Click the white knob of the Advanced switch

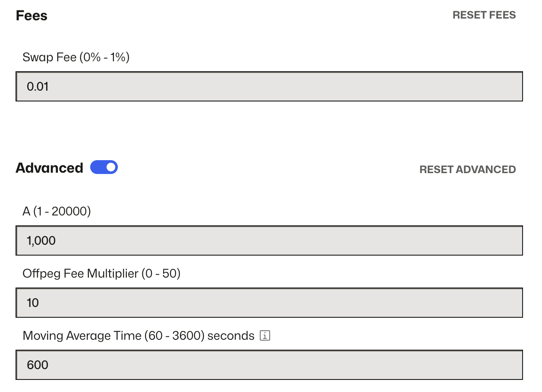click(x=111, y=167)
